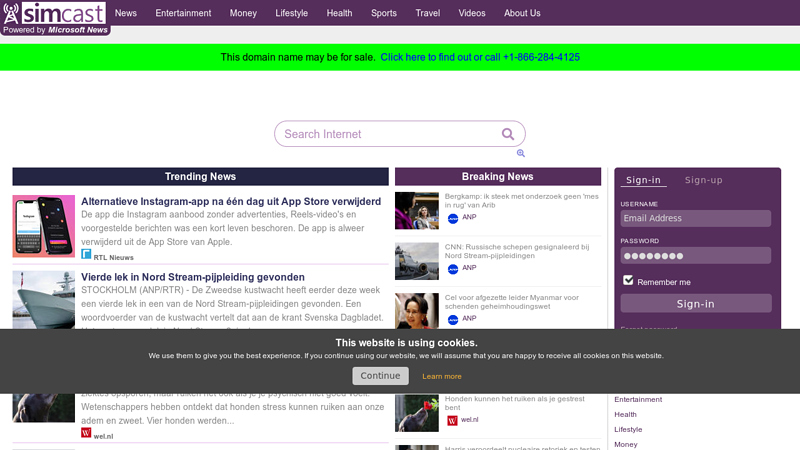Click the wel.nl icon in Breaking News
Viewport: 800px width, 450px height.
coord(452,420)
